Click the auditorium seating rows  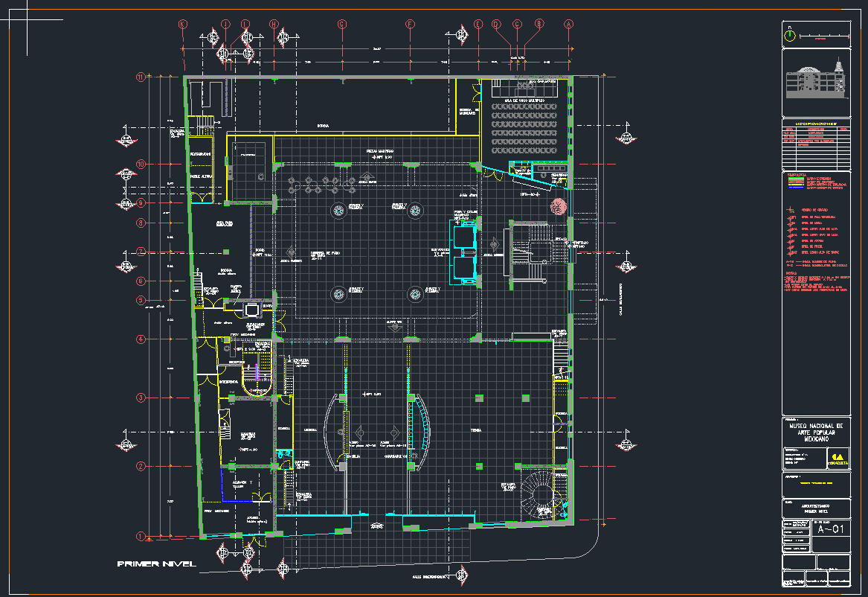tap(524, 130)
